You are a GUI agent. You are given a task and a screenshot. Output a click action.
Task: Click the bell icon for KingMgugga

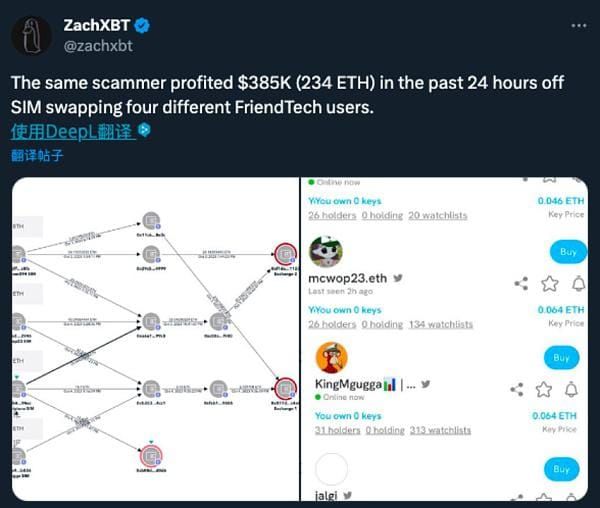[571, 389]
